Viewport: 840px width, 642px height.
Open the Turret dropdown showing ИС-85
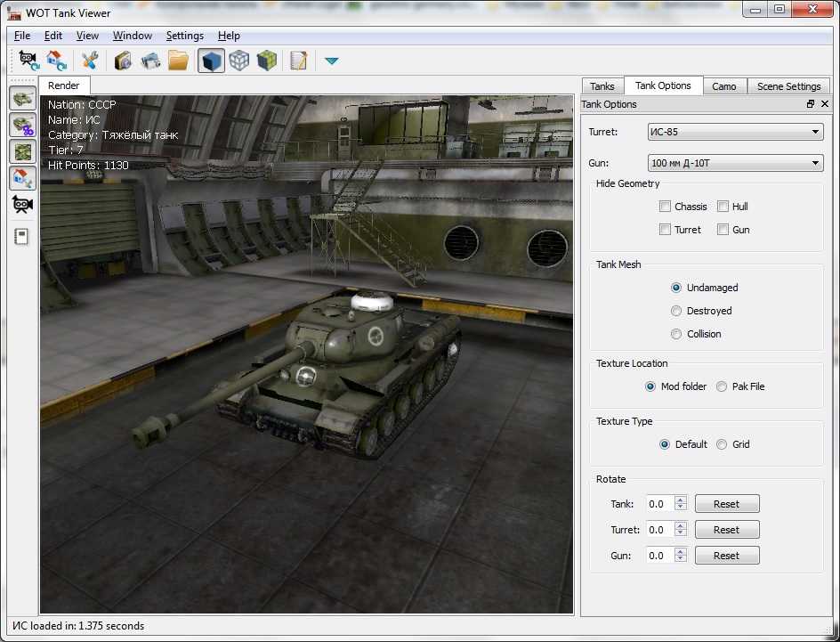tap(735, 132)
